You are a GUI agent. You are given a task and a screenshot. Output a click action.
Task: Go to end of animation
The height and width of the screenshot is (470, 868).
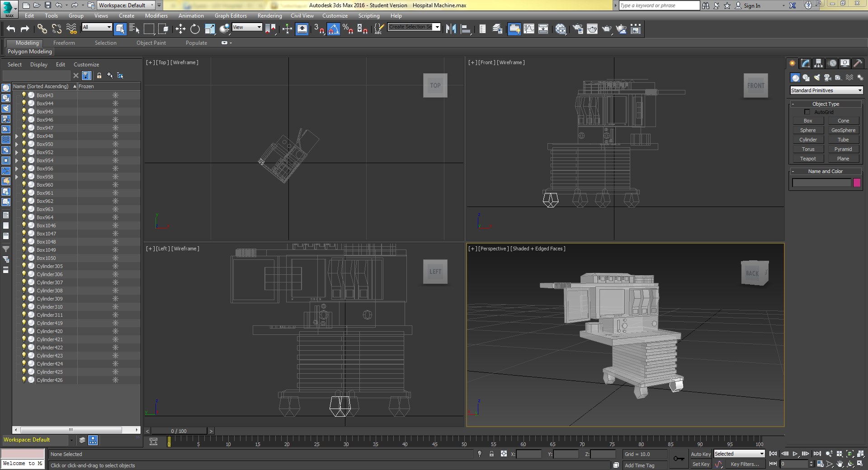[817, 454]
